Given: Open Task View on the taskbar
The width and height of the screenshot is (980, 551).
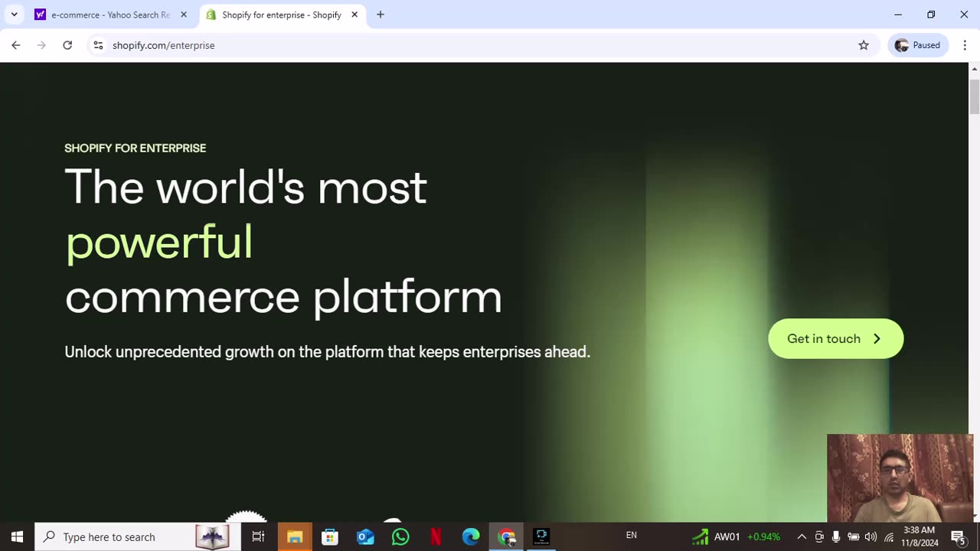Looking at the screenshot, I should pyautogui.click(x=258, y=536).
